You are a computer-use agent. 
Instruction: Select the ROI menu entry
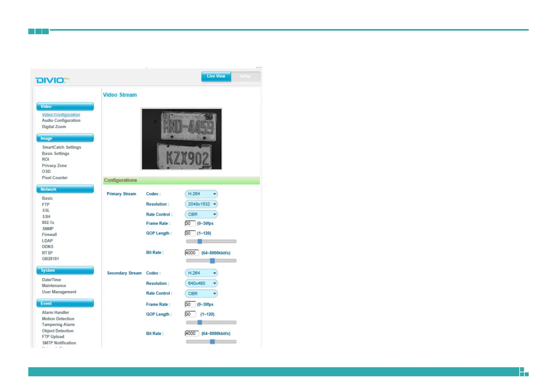46,159
